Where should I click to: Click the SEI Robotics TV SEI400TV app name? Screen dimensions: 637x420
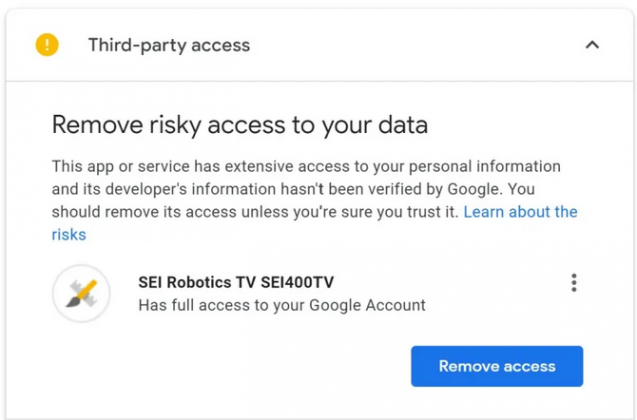236,282
